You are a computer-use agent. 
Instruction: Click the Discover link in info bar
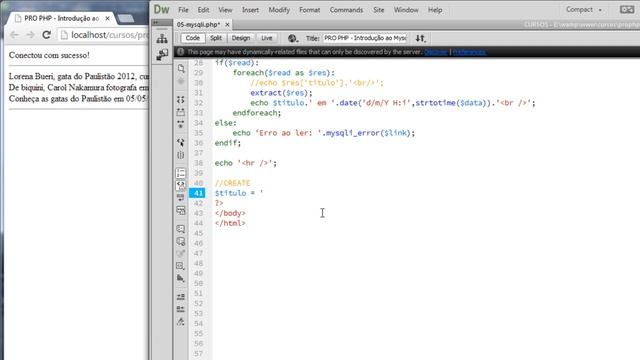(x=436, y=52)
